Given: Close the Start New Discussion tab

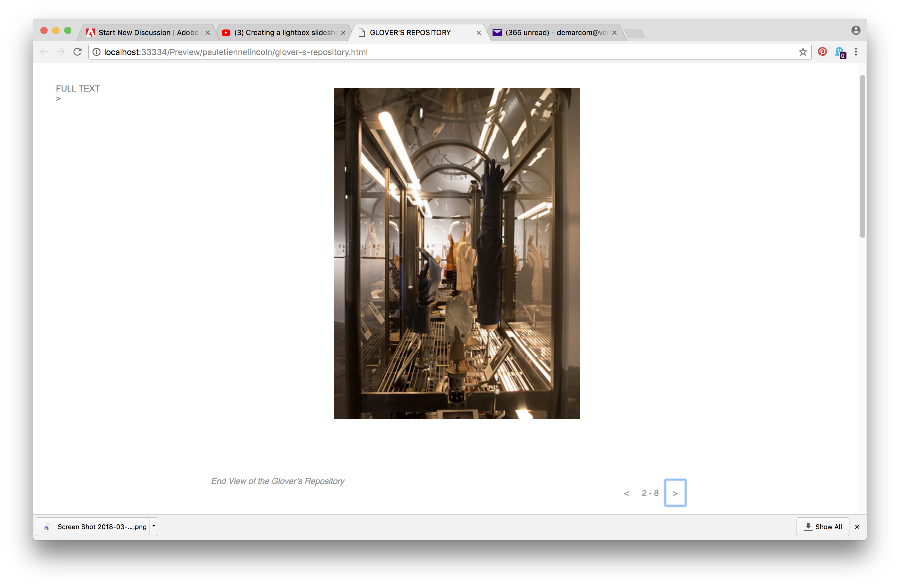Looking at the screenshot, I should click(x=208, y=33).
